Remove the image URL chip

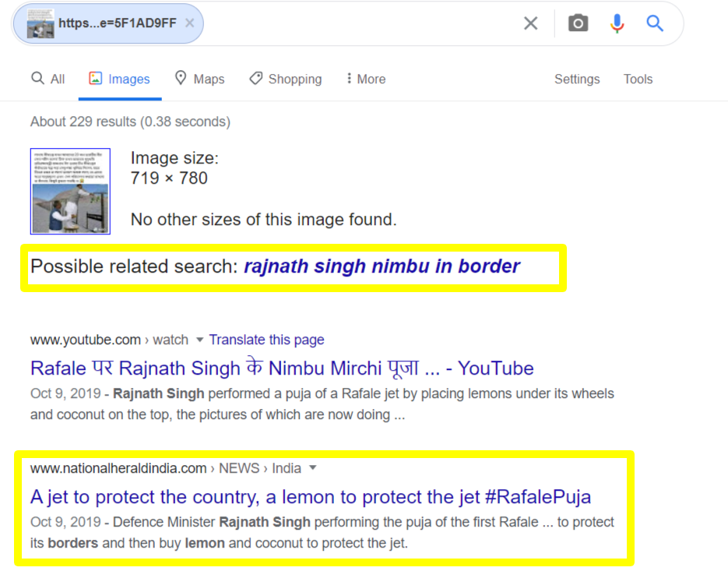(x=189, y=23)
